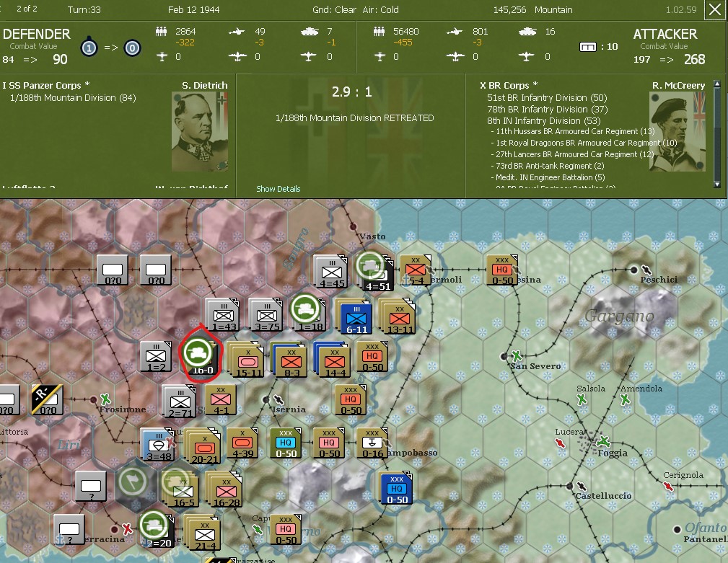Click the black airfield icon at Isernia

click(x=278, y=399)
